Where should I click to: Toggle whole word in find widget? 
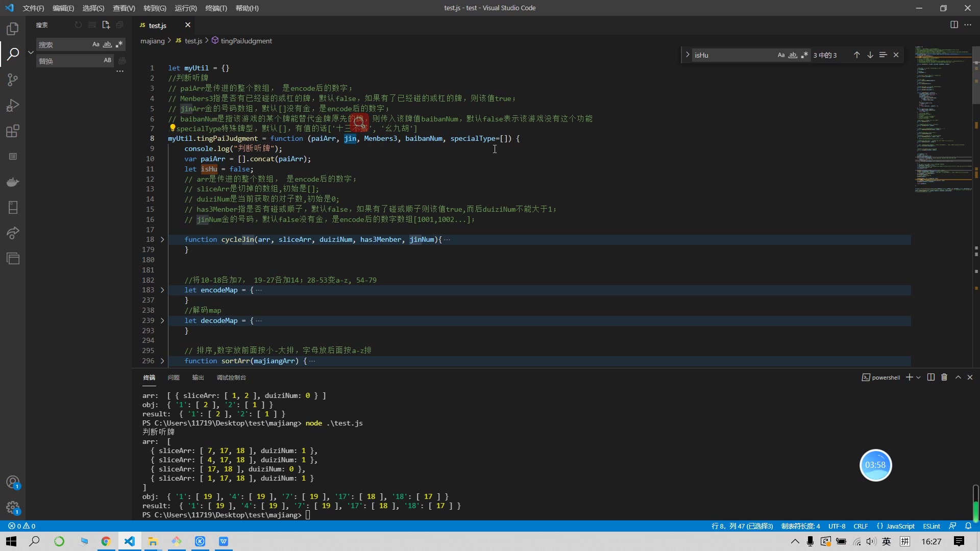(793, 55)
